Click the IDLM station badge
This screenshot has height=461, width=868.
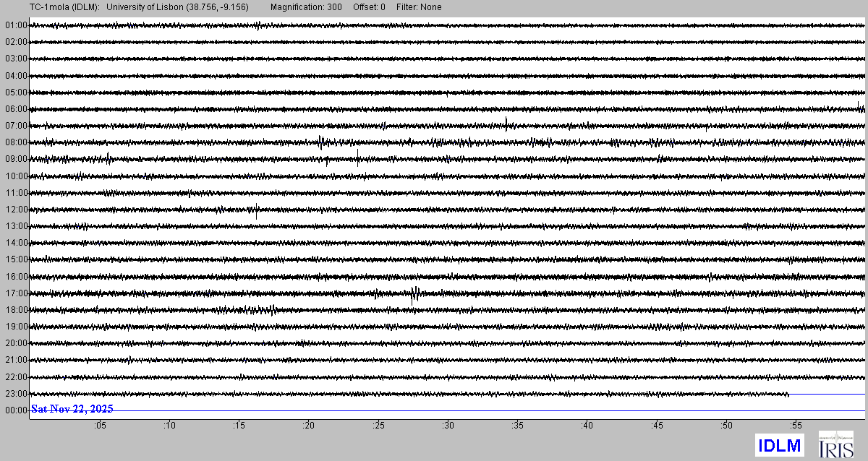pyautogui.click(x=779, y=446)
